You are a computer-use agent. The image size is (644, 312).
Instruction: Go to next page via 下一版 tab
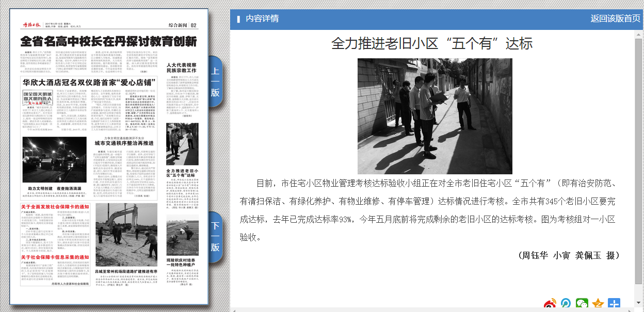pyautogui.click(x=215, y=236)
